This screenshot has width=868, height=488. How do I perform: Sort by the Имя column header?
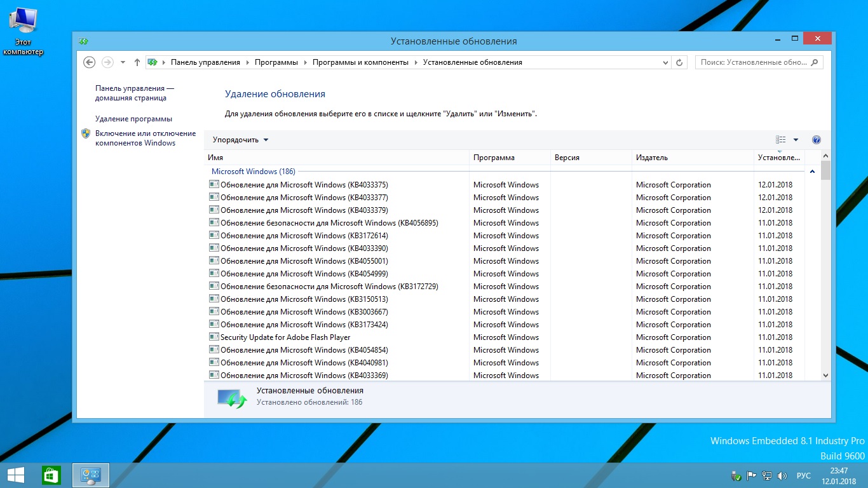click(x=337, y=158)
